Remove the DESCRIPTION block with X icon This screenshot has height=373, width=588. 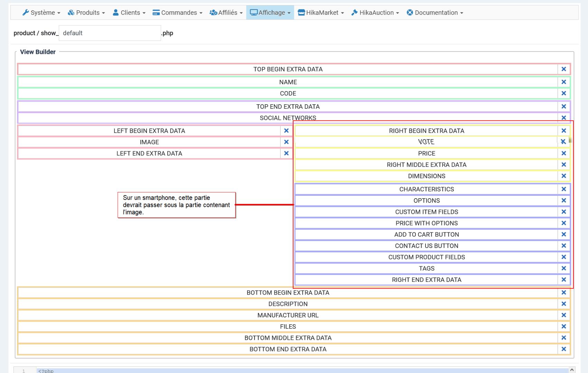point(563,304)
